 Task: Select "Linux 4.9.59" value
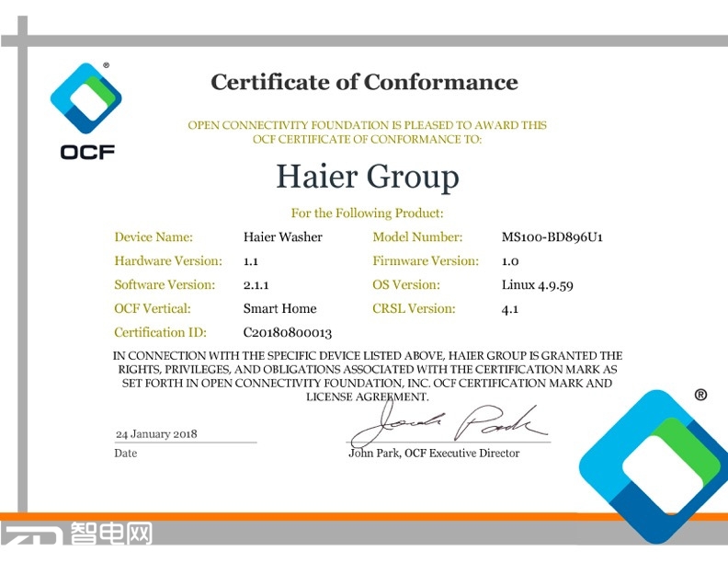537,285
